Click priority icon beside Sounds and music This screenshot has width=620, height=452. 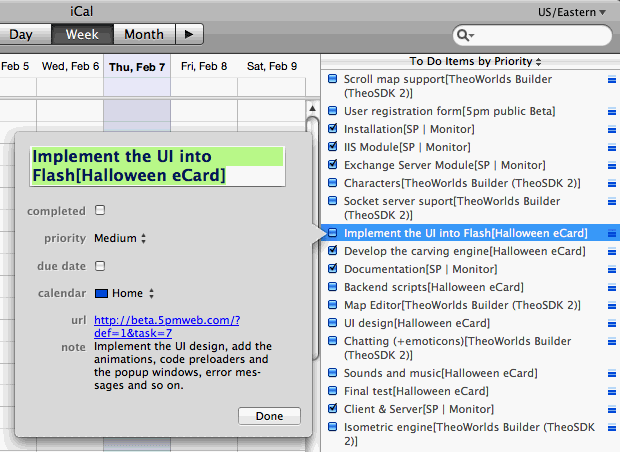coord(612,373)
